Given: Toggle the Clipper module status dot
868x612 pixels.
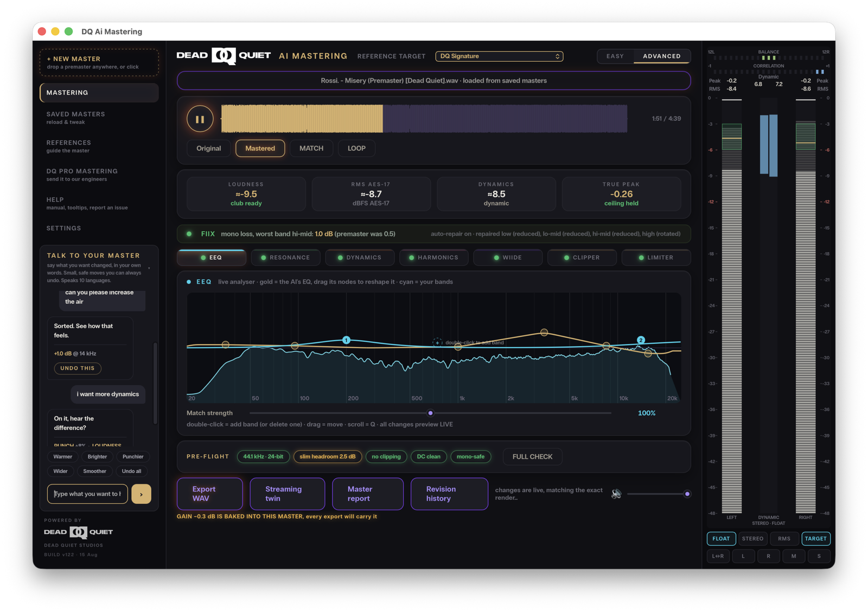Looking at the screenshot, I should click(566, 258).
